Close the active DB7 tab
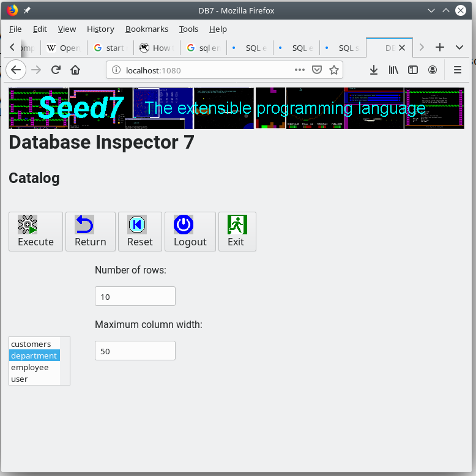 coord(401,48)
